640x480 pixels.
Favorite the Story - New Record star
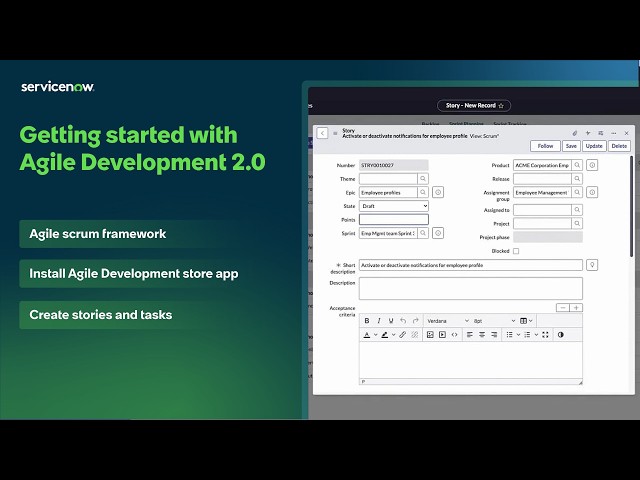[x=501, y=106]
